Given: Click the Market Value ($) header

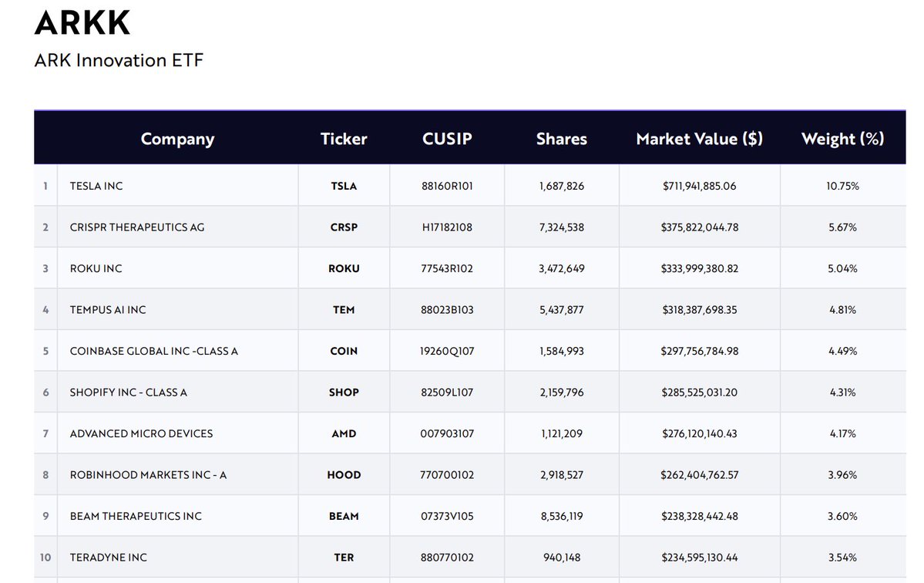Looking at the screenshot, I should (x=699, y=139).
